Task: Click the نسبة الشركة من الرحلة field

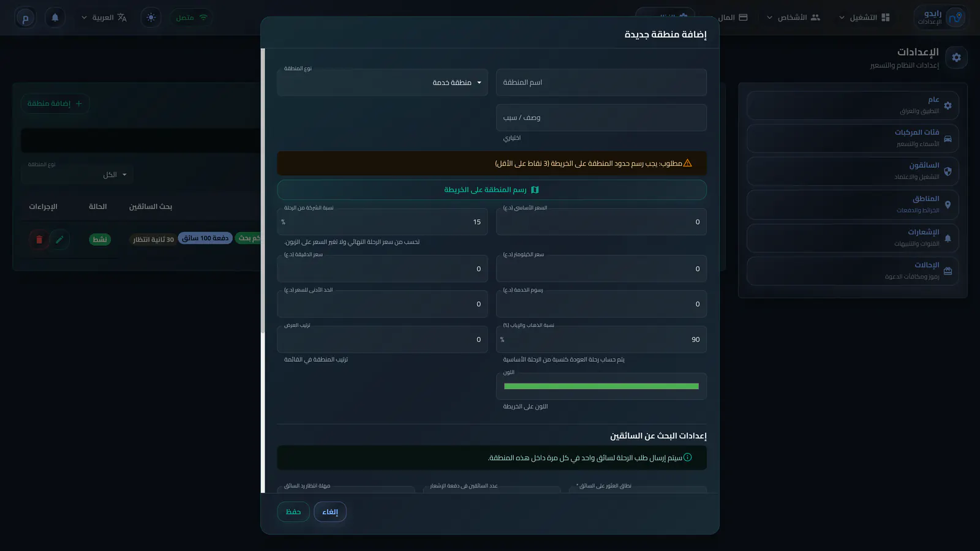Action: pyautogui.click(x=382, y=222)
